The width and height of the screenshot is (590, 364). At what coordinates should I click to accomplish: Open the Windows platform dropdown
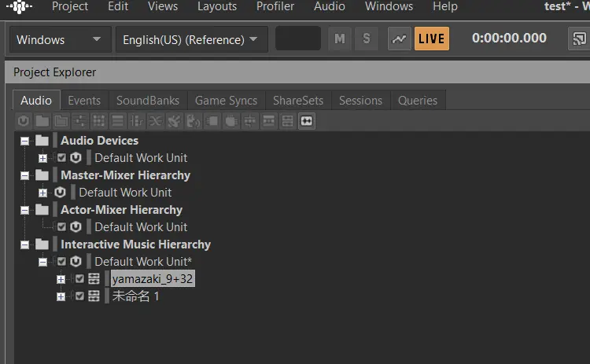[59, 39]
